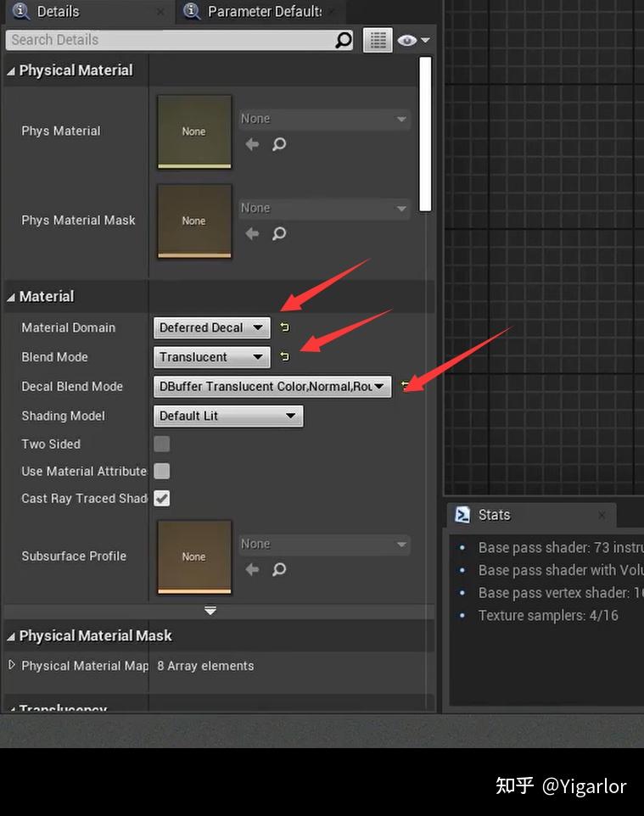Browse to Subsurface Profile asset with magnifier
This screenshot has width=644, height=816.
click(279, 569)
